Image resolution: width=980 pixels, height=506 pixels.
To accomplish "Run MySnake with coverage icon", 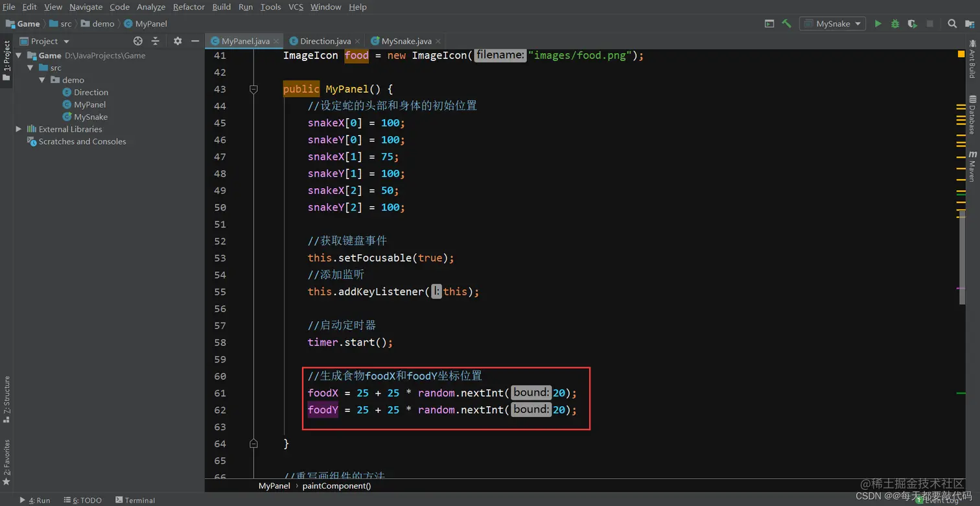I will click(913, 23).
